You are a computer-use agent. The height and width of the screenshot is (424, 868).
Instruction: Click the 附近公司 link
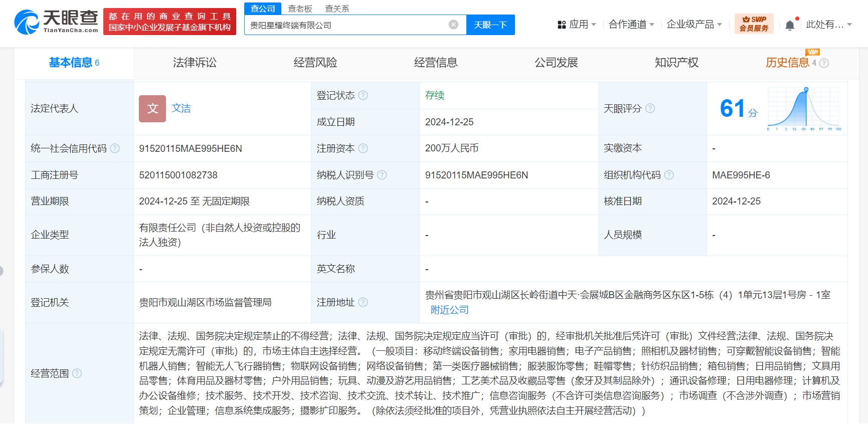coord(449,310)
